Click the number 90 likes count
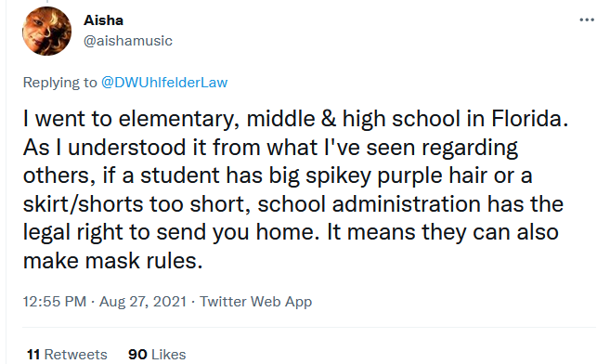The image size is (597, 364). (137, 355)
